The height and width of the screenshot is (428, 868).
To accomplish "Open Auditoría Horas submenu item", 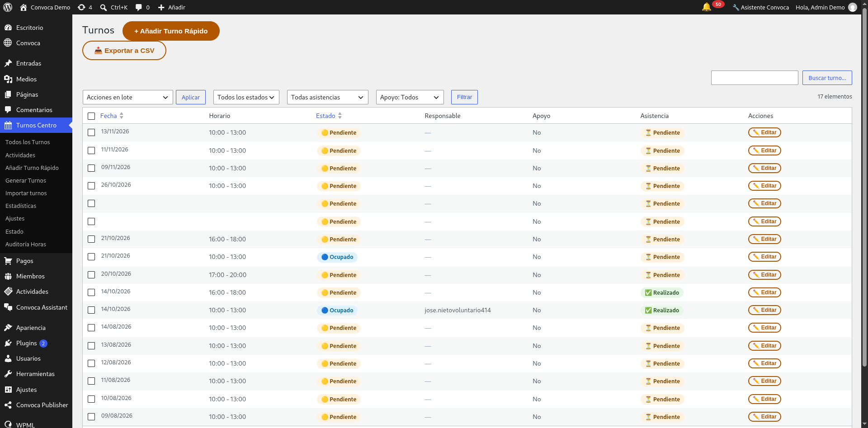I will click(x=26, y=244).
